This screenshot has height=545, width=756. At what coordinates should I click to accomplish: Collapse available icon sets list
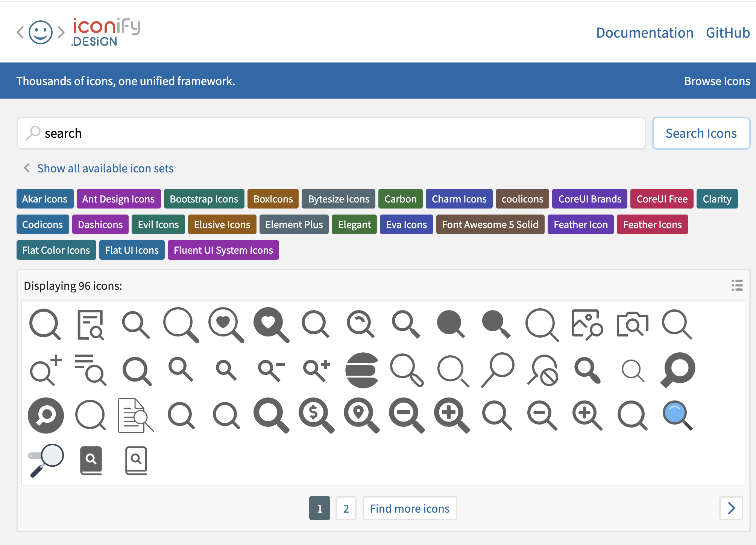105,168
